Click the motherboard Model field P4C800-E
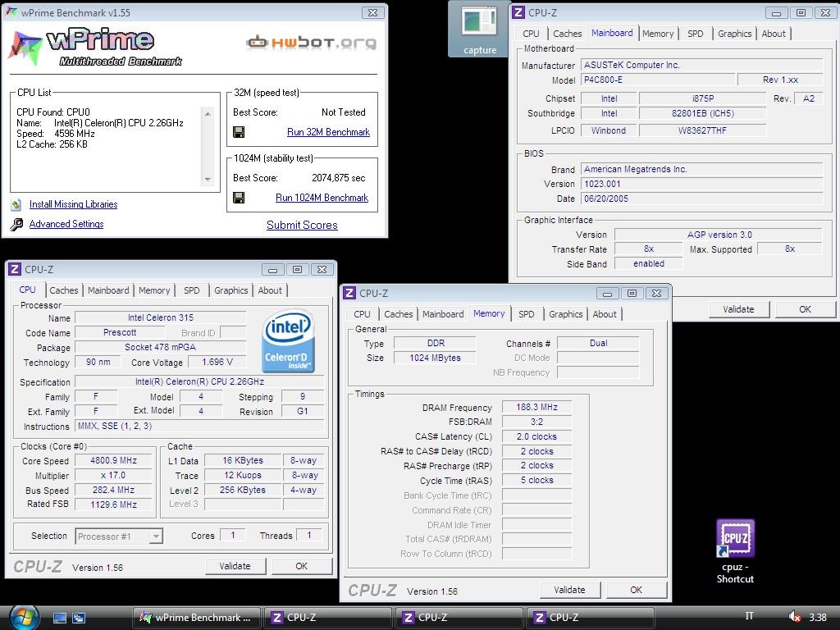 click(x=657, y=80)
